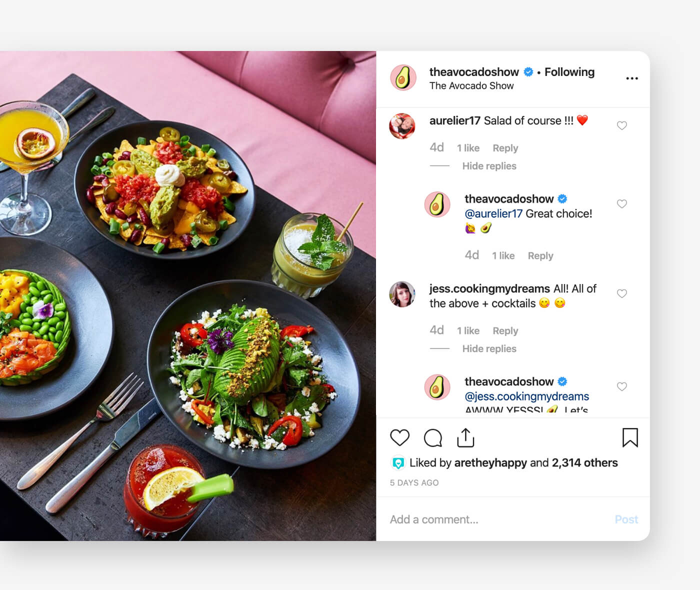
Task: Collapse replies under aurelier17's comment
Action: [489, 166]
